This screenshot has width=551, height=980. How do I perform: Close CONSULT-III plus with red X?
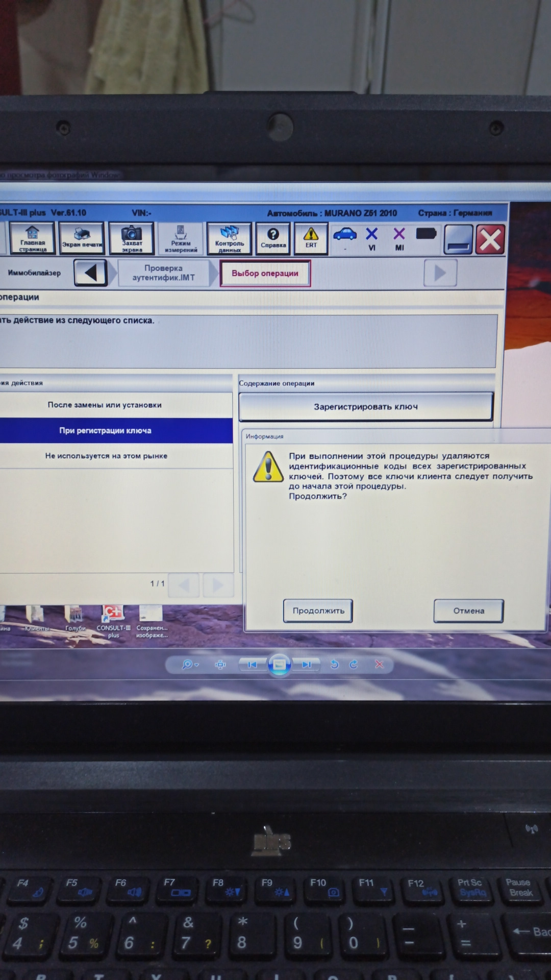(490, 239)
